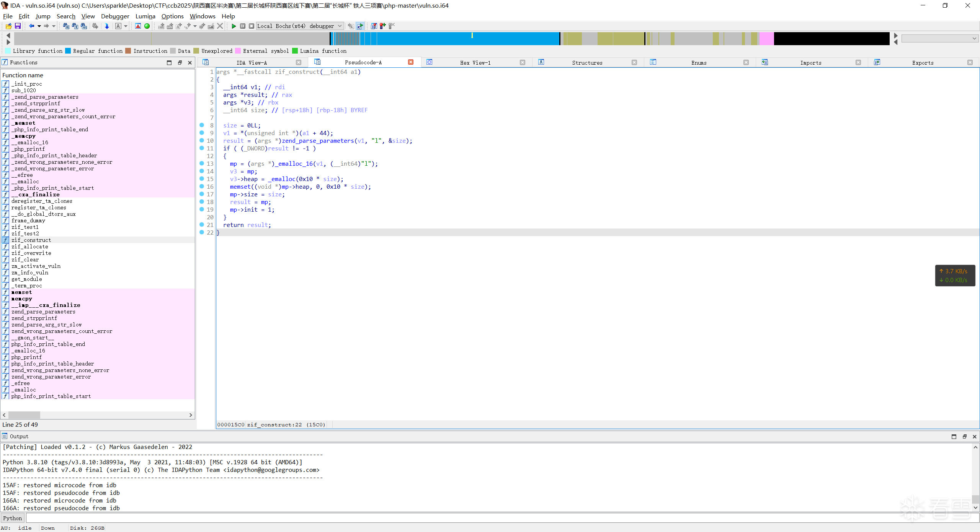Image resolution: width=980 pixels, height=532 pixels.
Task: Toggle breakpoint on pseudocode line 8
Action: click(x=202, y=125)
